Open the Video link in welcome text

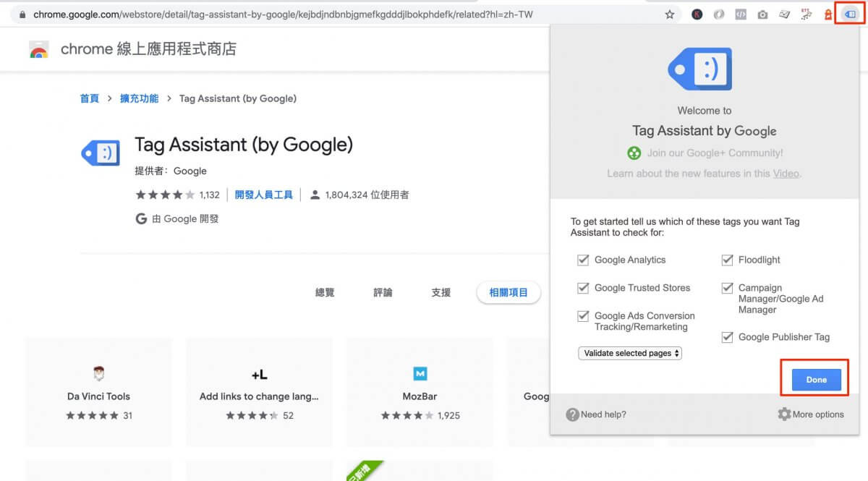[x=786, y=174]
